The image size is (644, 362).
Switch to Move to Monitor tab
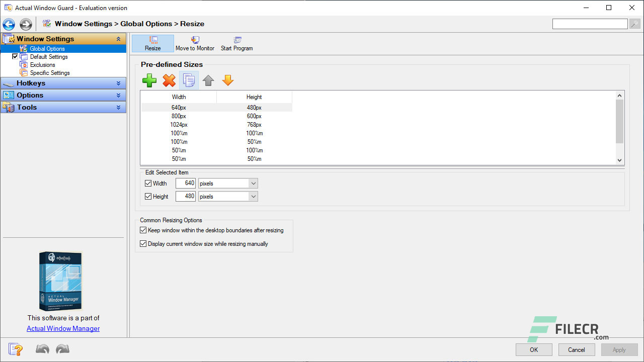pyautogui.click(x=195, y=44)
